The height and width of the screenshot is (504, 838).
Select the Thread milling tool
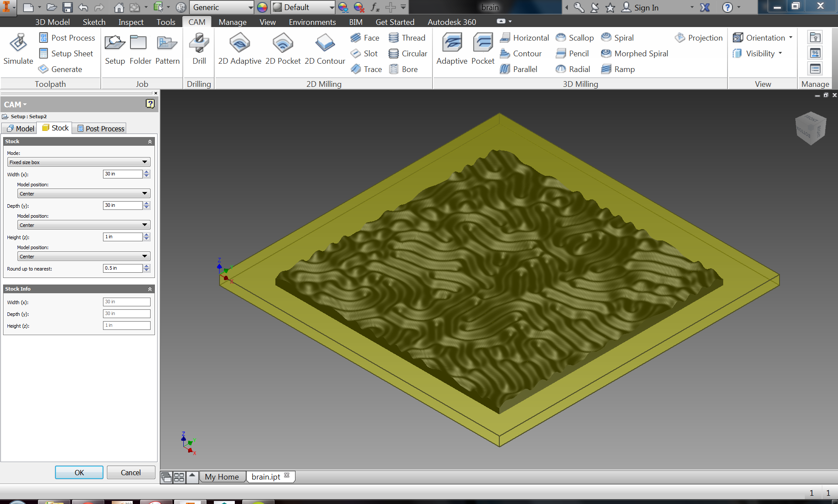click(407, 38)
